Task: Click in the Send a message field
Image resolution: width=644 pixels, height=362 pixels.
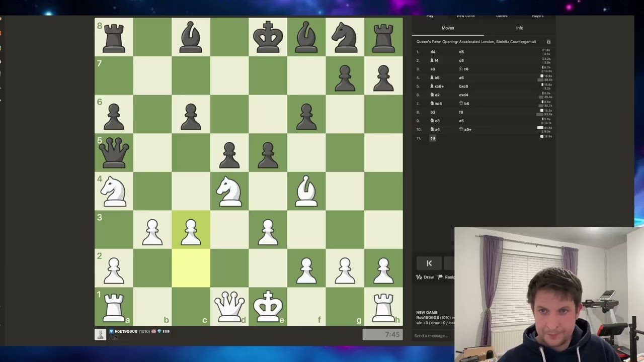Action: pyautogui.click(x=433, y=336)
